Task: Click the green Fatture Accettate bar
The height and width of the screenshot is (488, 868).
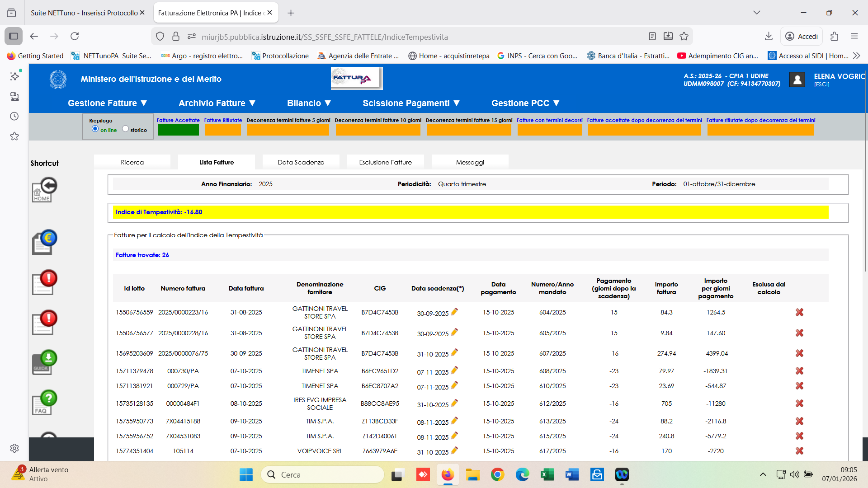Action: pyautogui.click(x=178, y=130)
